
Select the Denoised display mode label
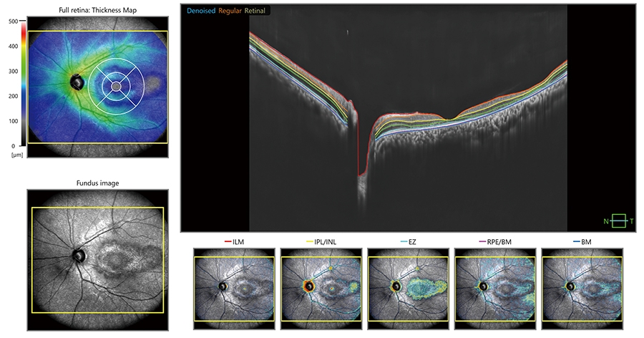201,11
